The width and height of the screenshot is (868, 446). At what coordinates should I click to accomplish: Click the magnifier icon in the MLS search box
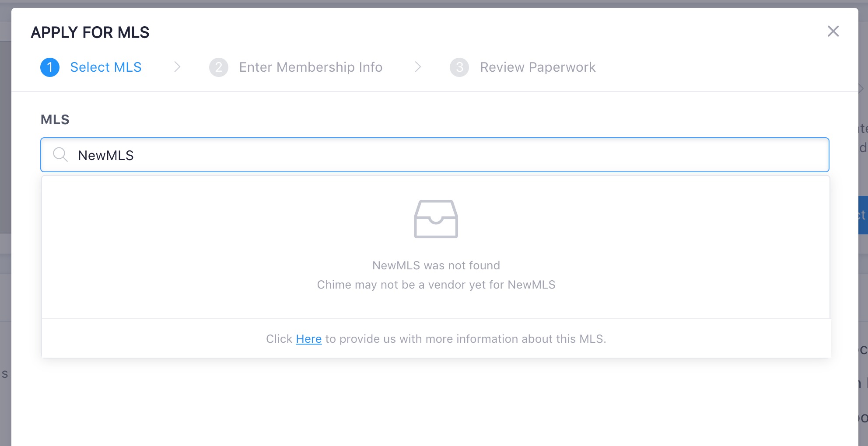point(60,154)
